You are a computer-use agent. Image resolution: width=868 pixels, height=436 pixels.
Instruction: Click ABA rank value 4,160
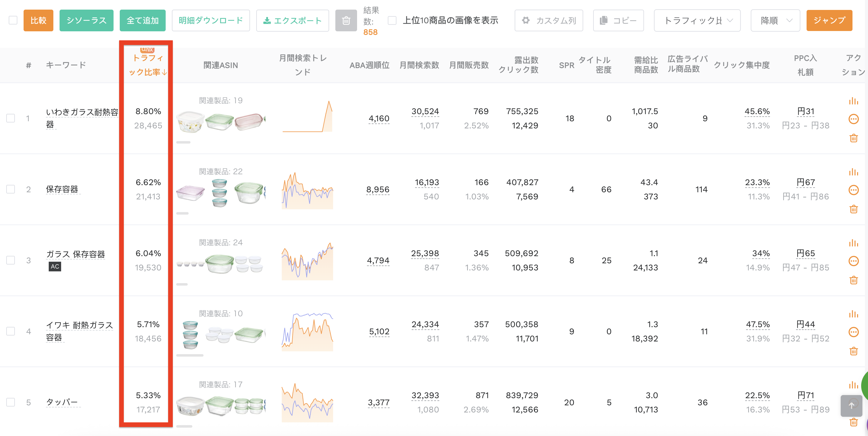tap(379, 118)
